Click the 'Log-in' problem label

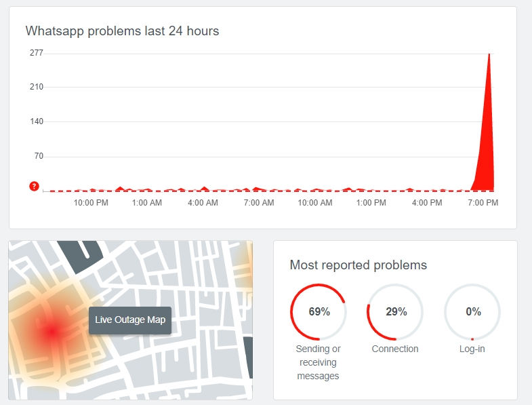click(x=472, y=349)
